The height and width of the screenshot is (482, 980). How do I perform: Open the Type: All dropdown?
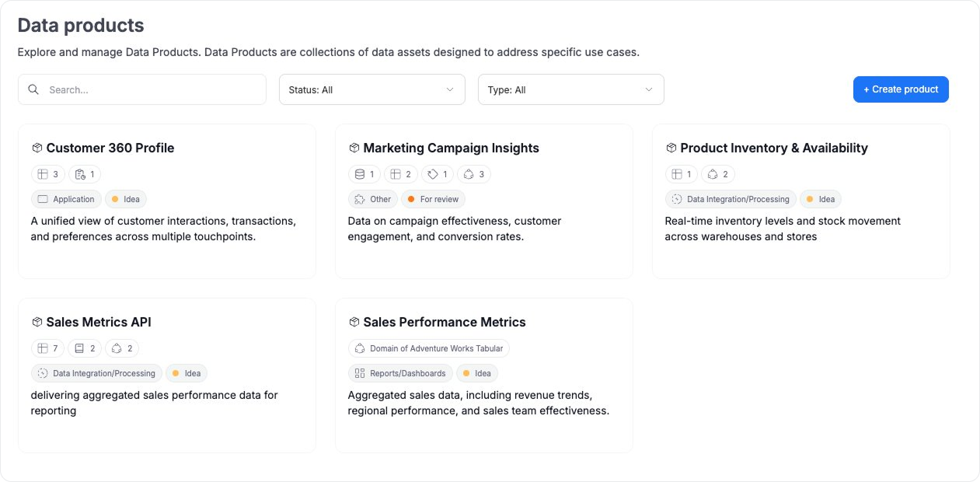click(x=570, y=89)
